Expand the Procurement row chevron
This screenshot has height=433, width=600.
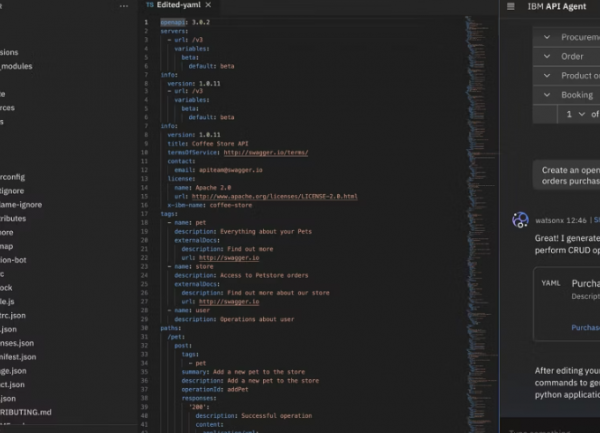[547, 37]
